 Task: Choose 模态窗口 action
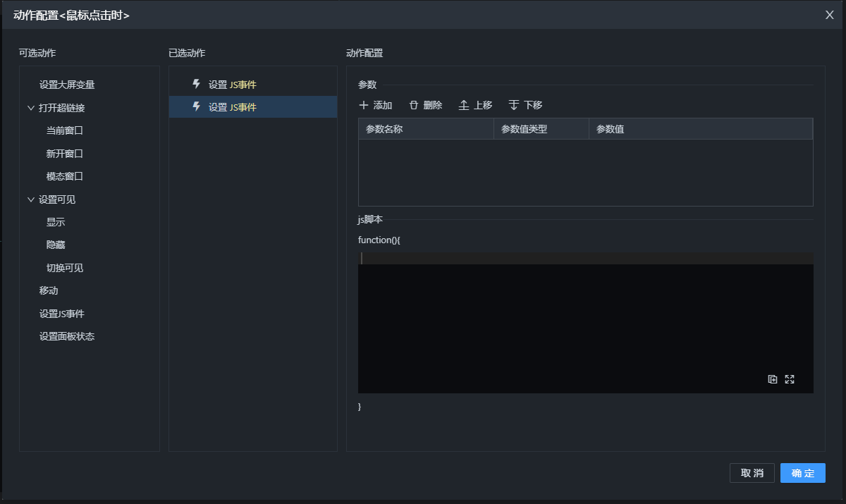point(65,176)
